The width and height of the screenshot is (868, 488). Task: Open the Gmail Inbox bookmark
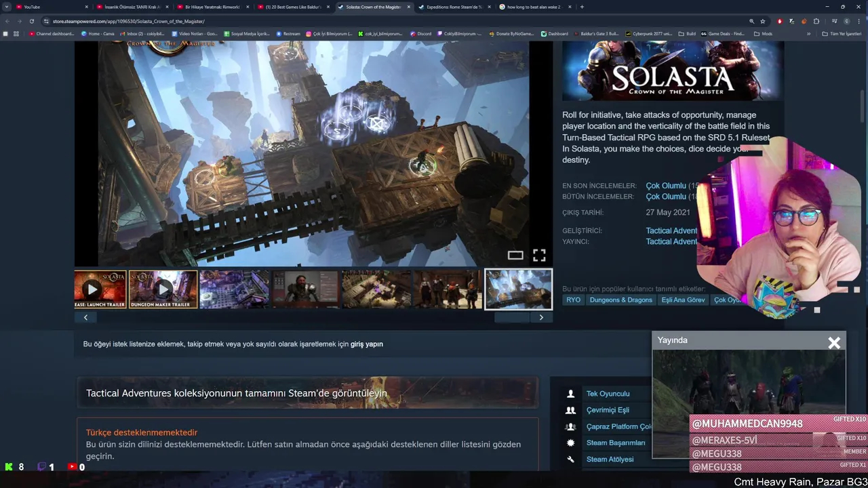click(x=142, y=33)
